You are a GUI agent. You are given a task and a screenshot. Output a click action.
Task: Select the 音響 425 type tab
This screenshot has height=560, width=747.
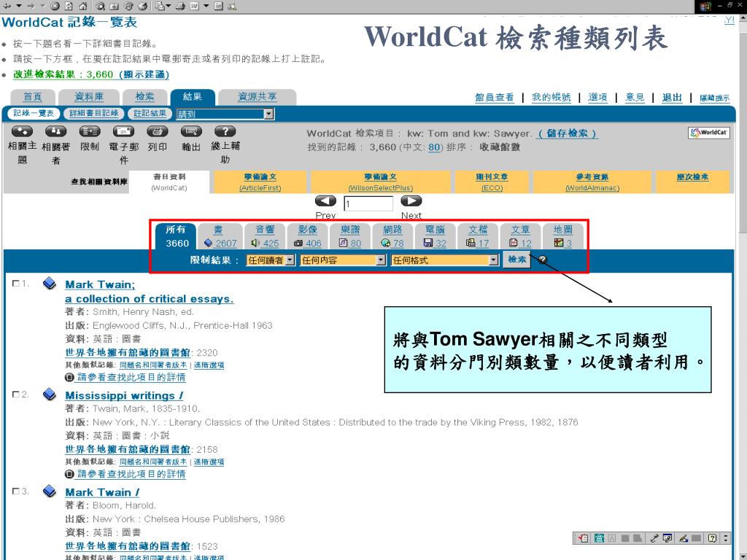(x=264, y=236)
